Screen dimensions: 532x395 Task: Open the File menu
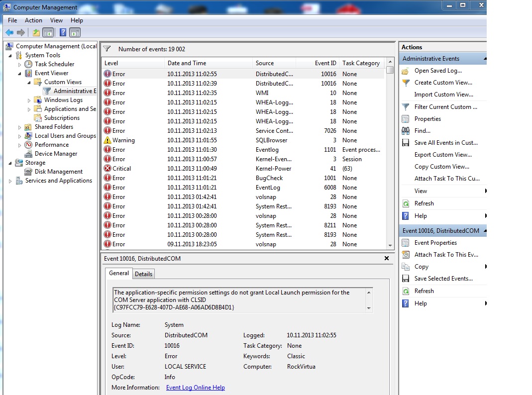pyautogui.click(x=12, y=20)
